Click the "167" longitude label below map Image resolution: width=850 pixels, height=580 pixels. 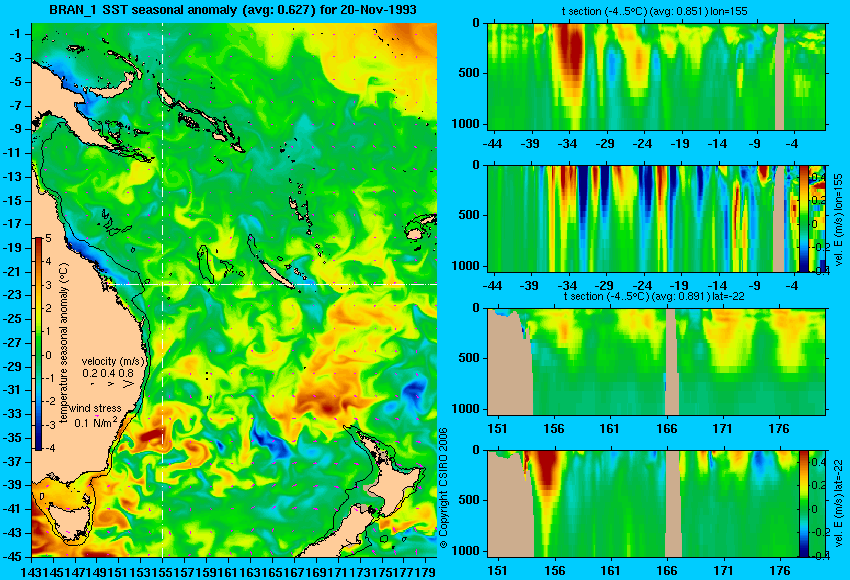[294, 571]
